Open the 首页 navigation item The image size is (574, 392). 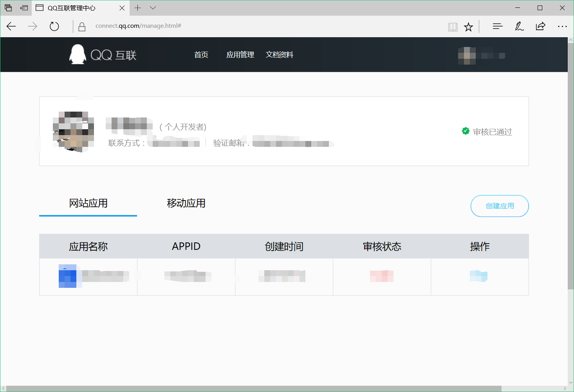click(x=201, y=55)
